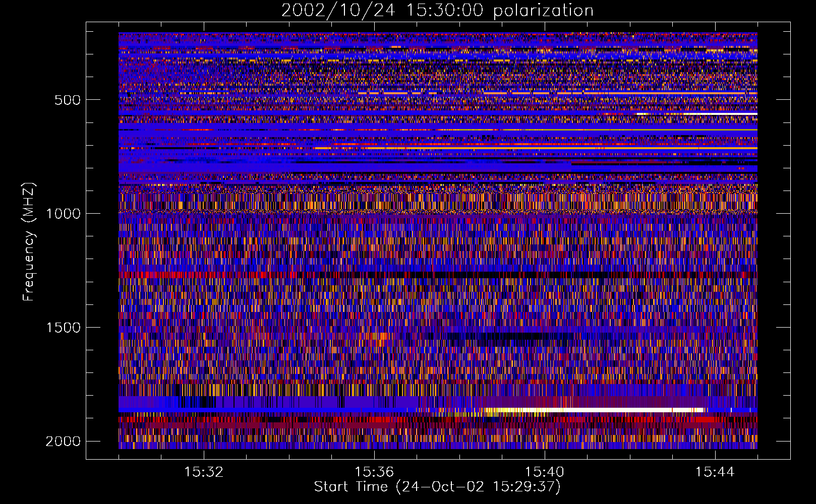Click the 15:40 time tick label

pyautogui.click(x=545, y=472)
